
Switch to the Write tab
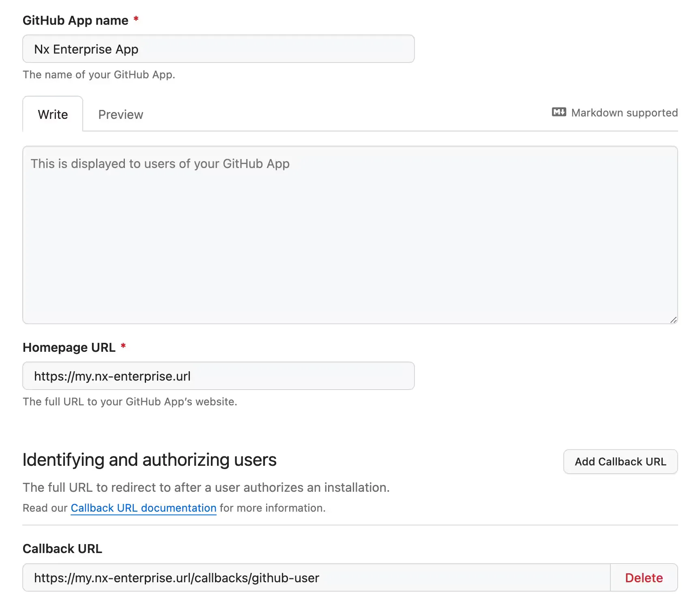(x=53, y=114)
